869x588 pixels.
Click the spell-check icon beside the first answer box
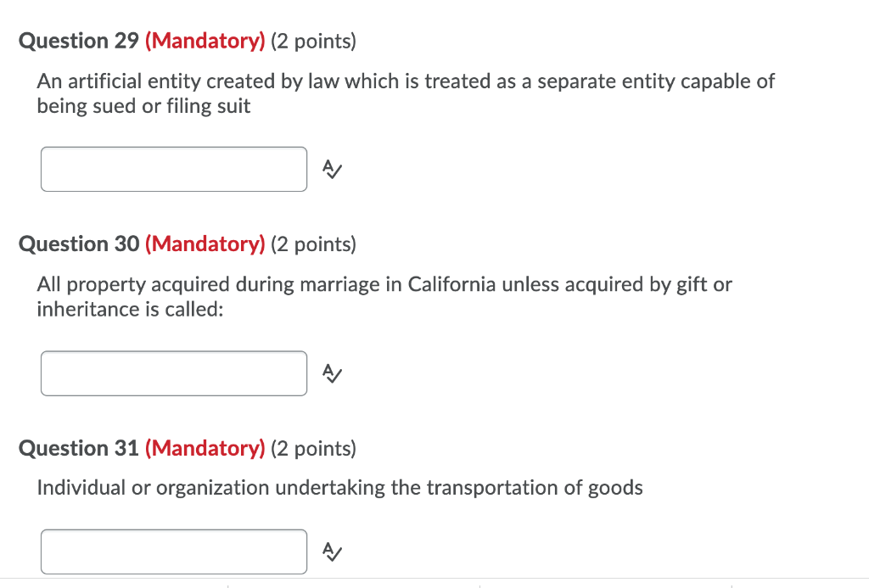pos(331,170)
